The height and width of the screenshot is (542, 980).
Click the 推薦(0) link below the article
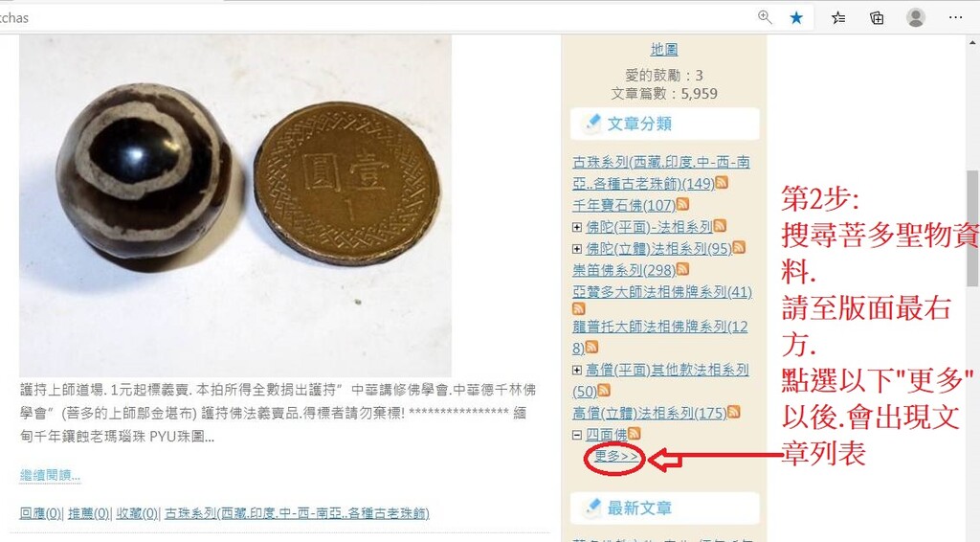coord(89,513)
